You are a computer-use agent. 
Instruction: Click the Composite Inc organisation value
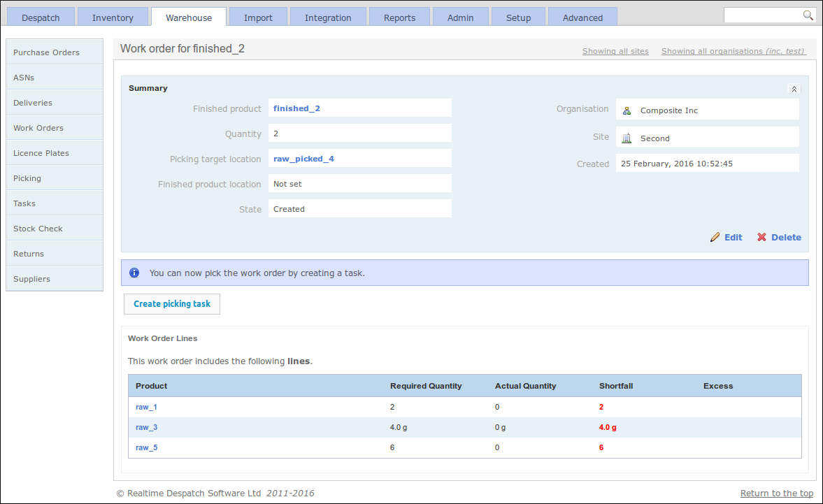[x=708, y=110]
